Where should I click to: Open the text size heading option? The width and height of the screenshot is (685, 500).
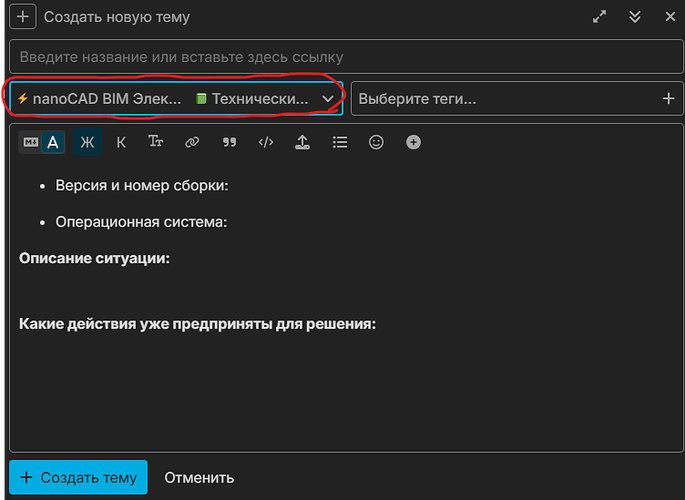[x=156, y=141]
